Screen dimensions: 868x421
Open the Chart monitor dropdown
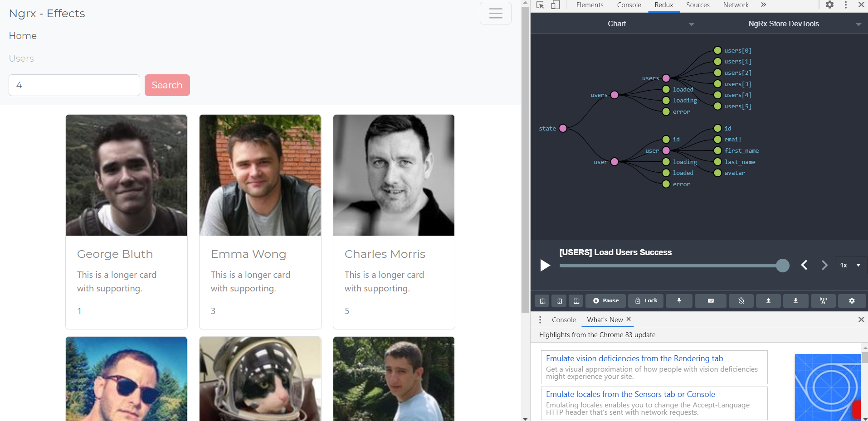point(616,24)
